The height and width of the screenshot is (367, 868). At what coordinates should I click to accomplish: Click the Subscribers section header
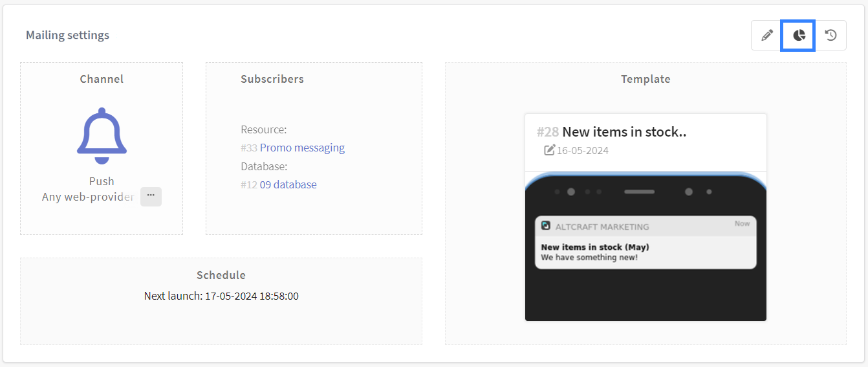tap(272, 79)
